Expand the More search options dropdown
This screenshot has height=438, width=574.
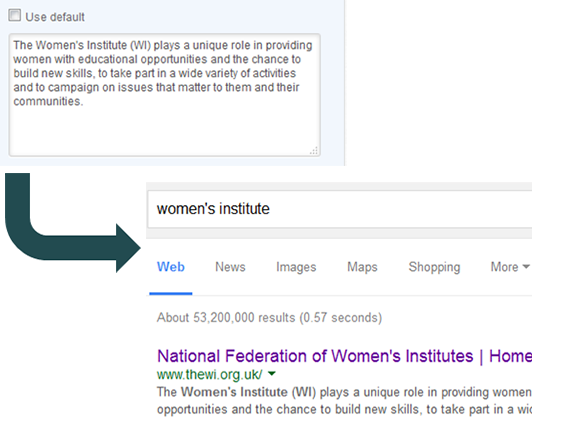coord(510,267)
